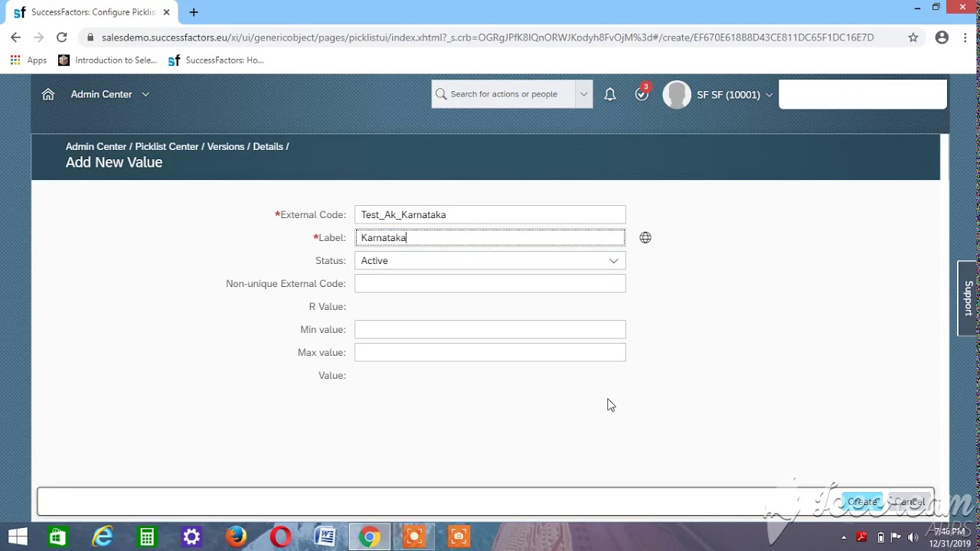Open SuccessFactors: Ho... bookmark

pyautogui.click(x=216, y=60)
